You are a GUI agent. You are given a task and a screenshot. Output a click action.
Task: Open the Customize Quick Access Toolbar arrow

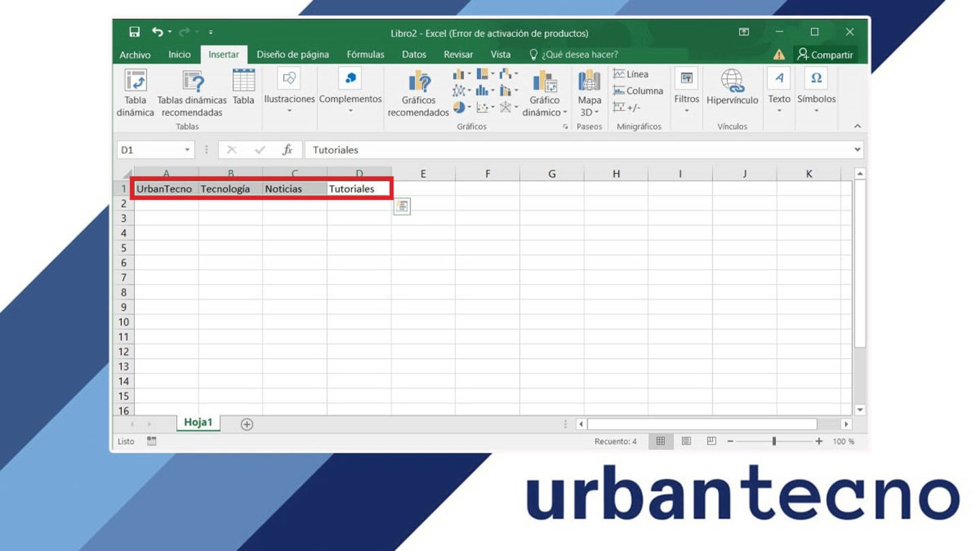point(211,32)
